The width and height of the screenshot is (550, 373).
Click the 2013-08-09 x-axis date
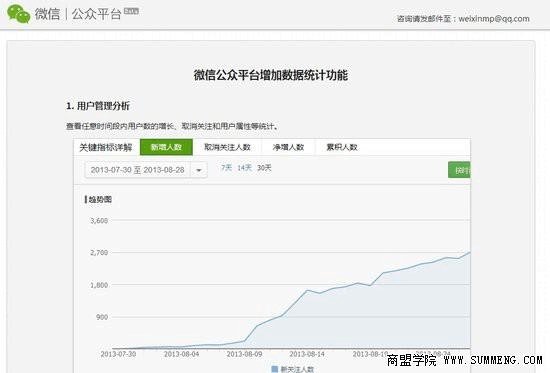click(x=244, y=354)
